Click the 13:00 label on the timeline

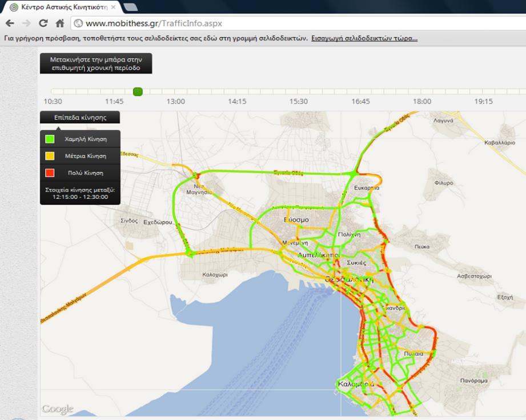pyautogui.click(x=176, y=101)
